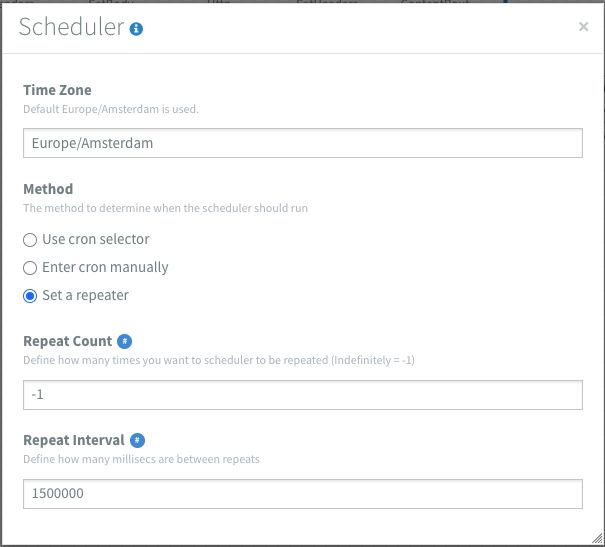The height and width of the screenshot is (547, 605).
Task: Select the Set a repeater radio button
Action: tap(30, 295)
